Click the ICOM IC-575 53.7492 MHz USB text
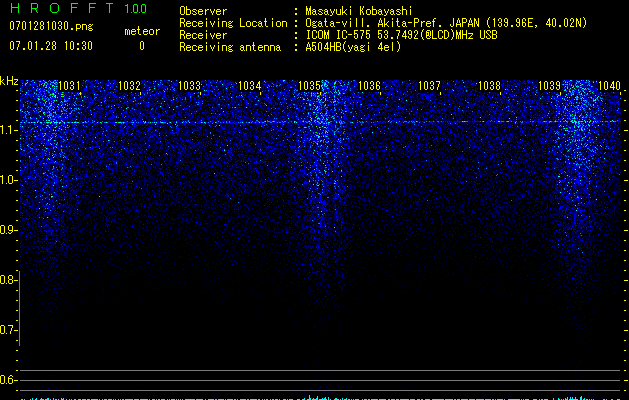This screenshot has height=400, width=629. coord(401,35)
